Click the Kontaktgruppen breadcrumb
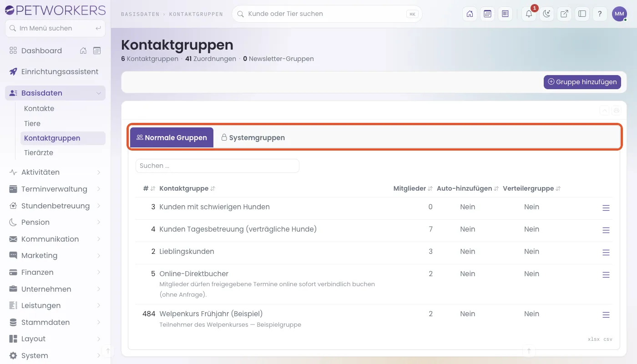Screen dimensions: 637x364 tap(196, 14)
